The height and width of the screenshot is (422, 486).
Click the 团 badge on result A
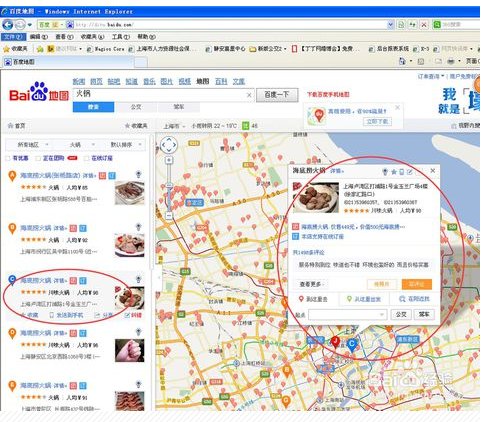pyautogui.click(x=102, y=176)
